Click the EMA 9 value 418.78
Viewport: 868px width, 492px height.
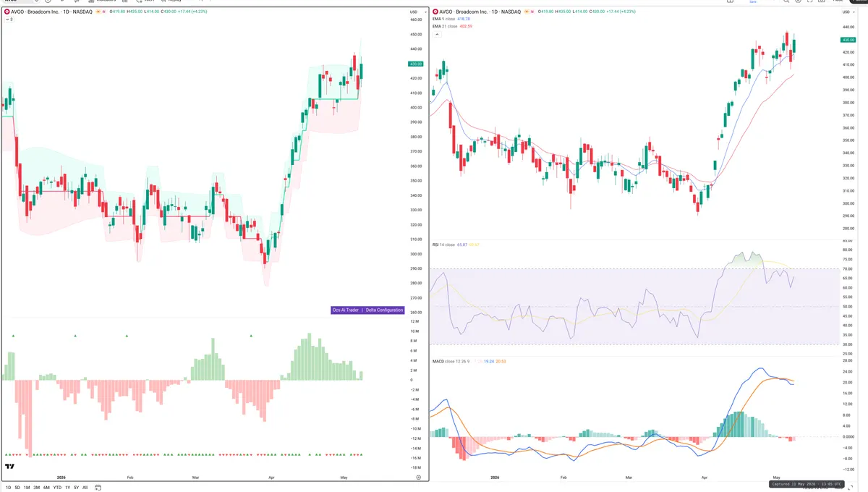[x=464, y=20]
